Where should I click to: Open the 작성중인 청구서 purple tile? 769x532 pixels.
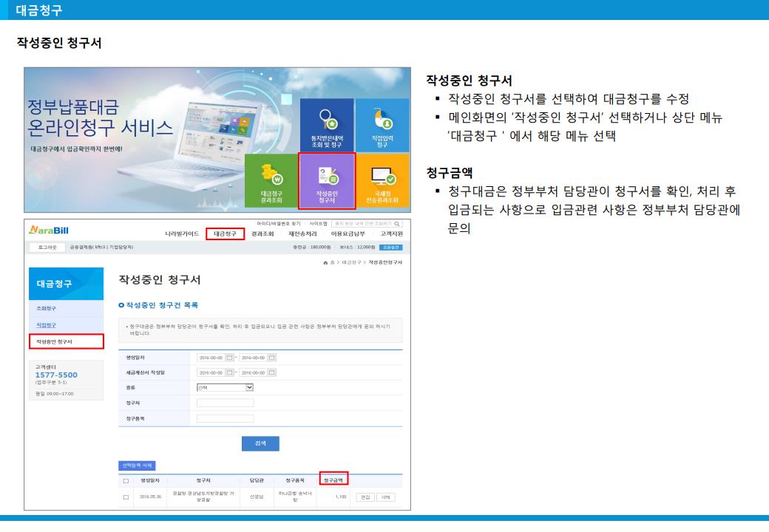tap(327, 181)
